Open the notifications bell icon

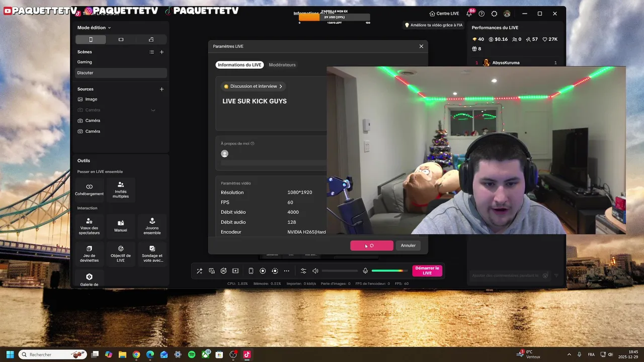pos(469,14)
